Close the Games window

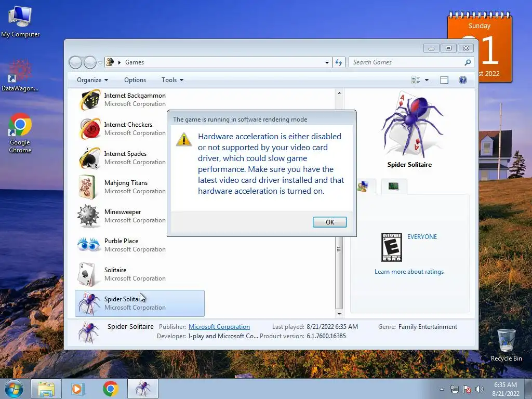tap(466, 48)
